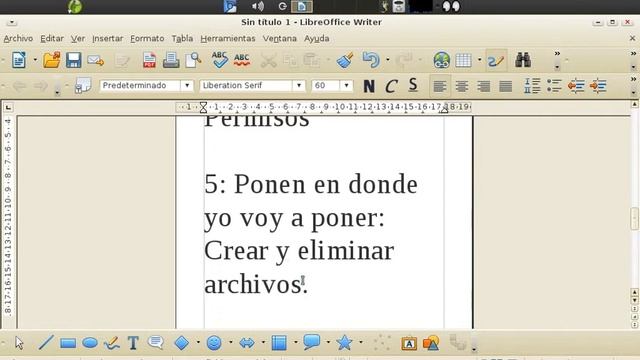Viewport: 640px width, 360px height.
Task: Insert picture from file icon
Action: [431, 343]
